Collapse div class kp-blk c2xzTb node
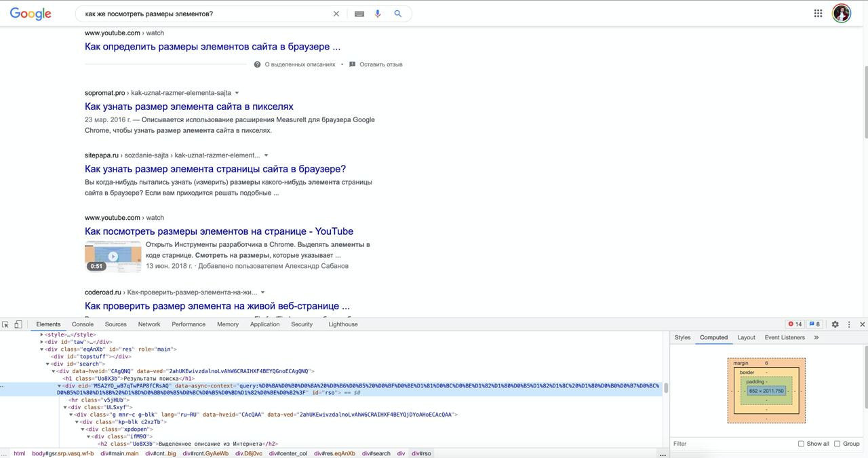 (77, 422)
